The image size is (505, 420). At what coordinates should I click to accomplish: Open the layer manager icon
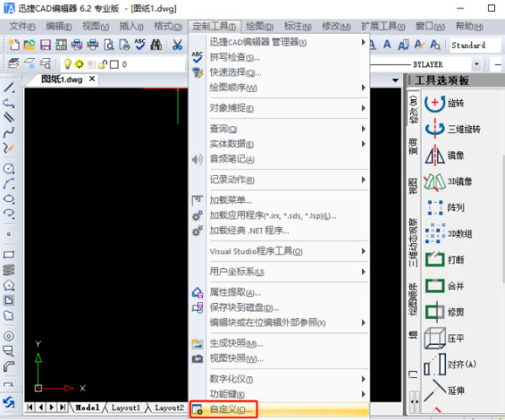(13, 64)
